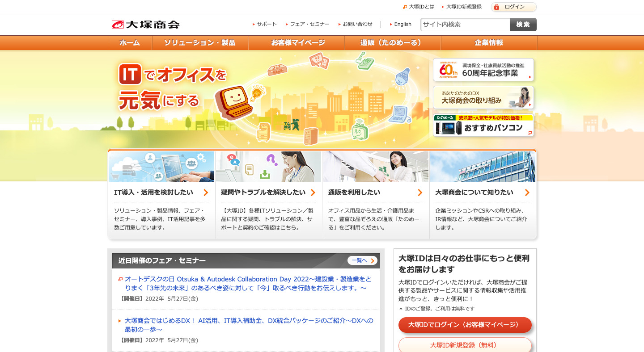The image size is (644, 352).
Task: Click the 大塚IDでログイン red button
Action: pos(465,325)
